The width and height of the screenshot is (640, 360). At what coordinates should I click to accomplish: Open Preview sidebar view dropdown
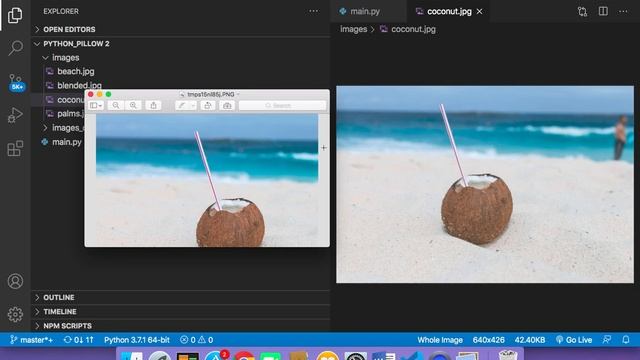[96, 105]
